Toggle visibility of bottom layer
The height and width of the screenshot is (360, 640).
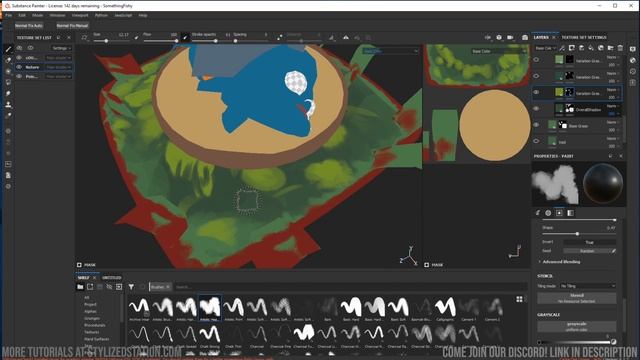click(536, 141)
